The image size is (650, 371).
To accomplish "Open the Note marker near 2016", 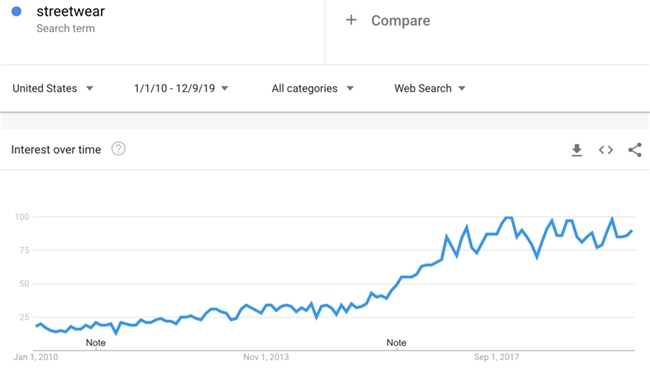I will (396, 343).
